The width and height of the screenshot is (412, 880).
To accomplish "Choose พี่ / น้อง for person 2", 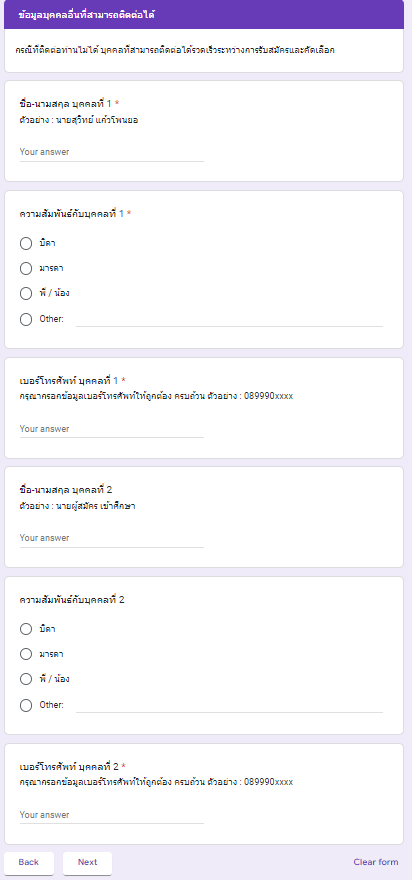I will 26,679.
